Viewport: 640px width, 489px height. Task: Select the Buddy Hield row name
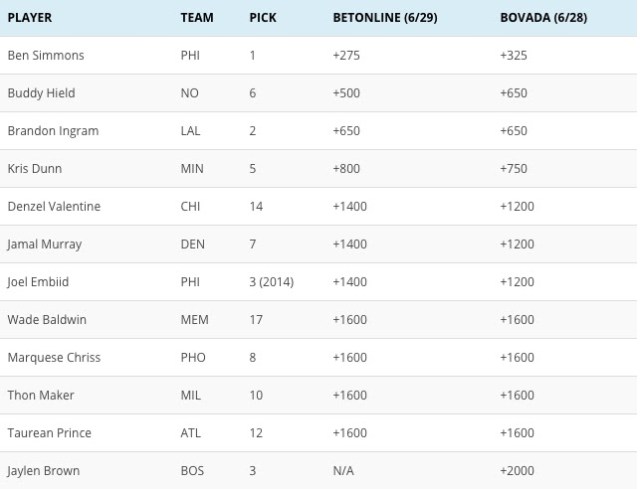pos(41,93)
